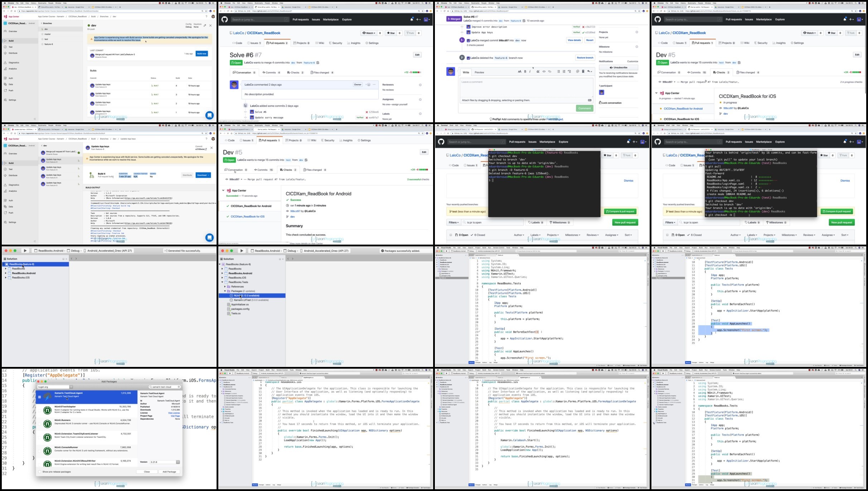This screenshot has height=491, width=868.
Task: Open Author dropdown in branch-delete terminal frame
Action: (519, 235)
